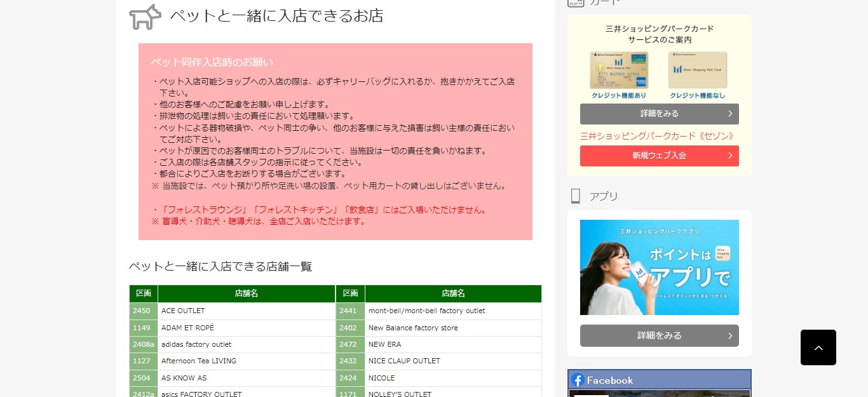Click mont-bell/mont-bell factory outlet store name
The height and width of the screenshot is (397, 868).
(x=427, y=311)
